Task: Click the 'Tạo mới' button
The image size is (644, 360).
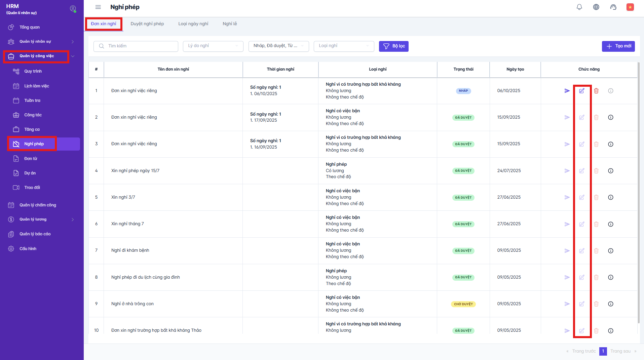Action: click(x=618, y=46)
